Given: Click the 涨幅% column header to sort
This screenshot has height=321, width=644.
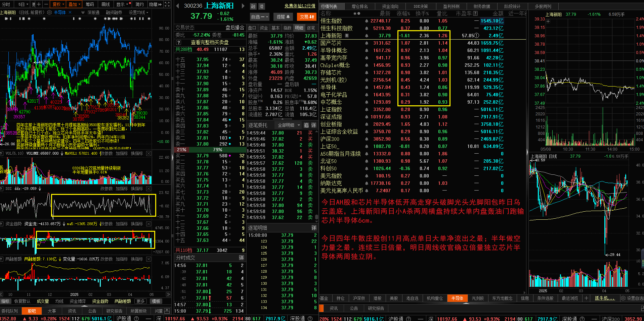Looking at the screenshot, I should 403,13.
